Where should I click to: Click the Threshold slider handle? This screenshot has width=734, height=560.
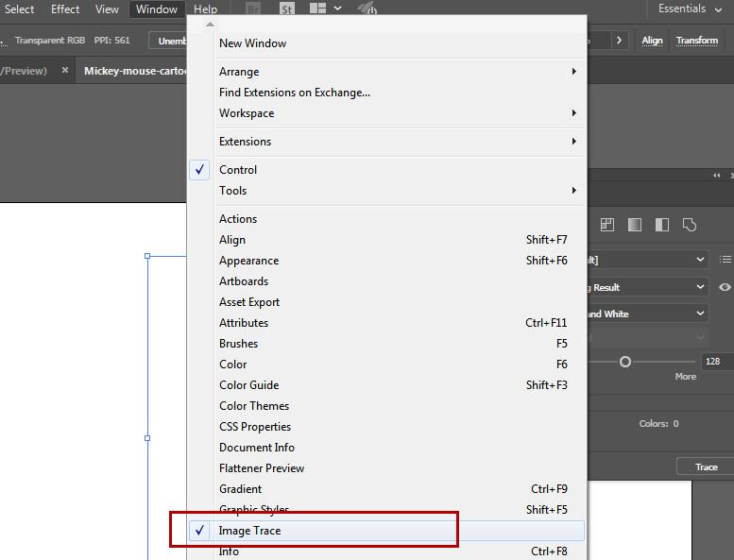coord(624,362)
